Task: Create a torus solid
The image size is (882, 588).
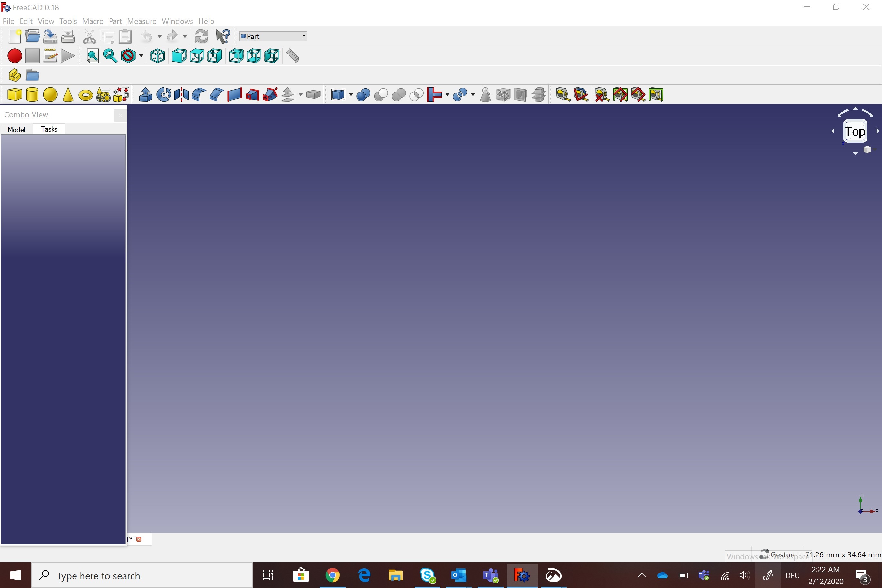Action: point(85,95)
